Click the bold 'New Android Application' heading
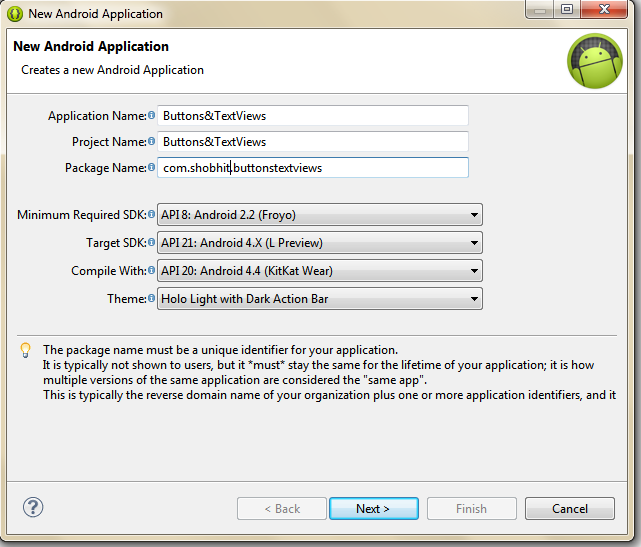 [x=91, y=46]
